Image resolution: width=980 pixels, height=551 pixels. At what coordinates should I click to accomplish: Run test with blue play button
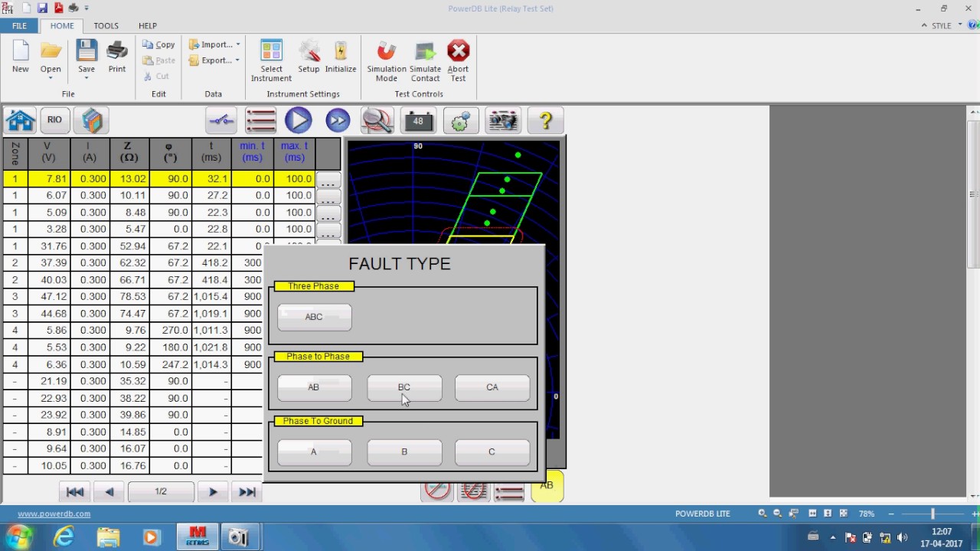click(299, 120)
